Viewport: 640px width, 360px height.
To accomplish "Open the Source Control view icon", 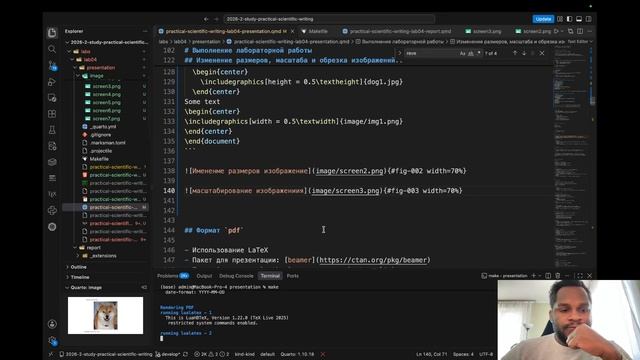I will point(52,65).
